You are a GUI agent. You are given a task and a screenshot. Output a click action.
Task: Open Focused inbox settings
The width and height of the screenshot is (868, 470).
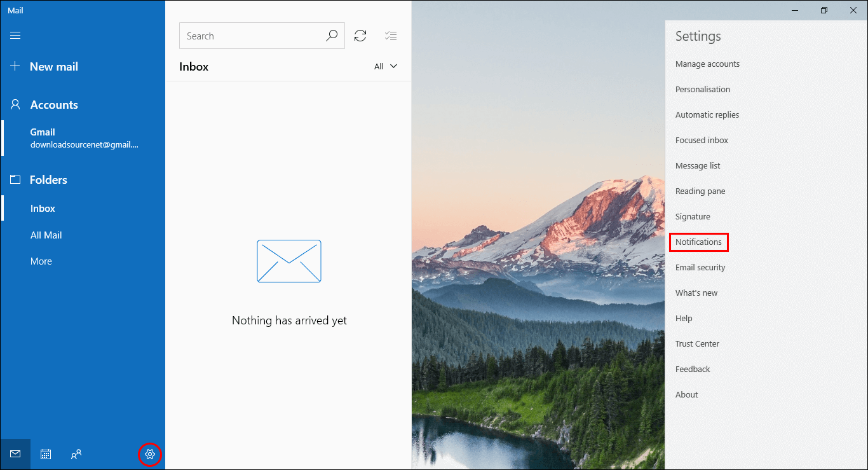(702, 141)
